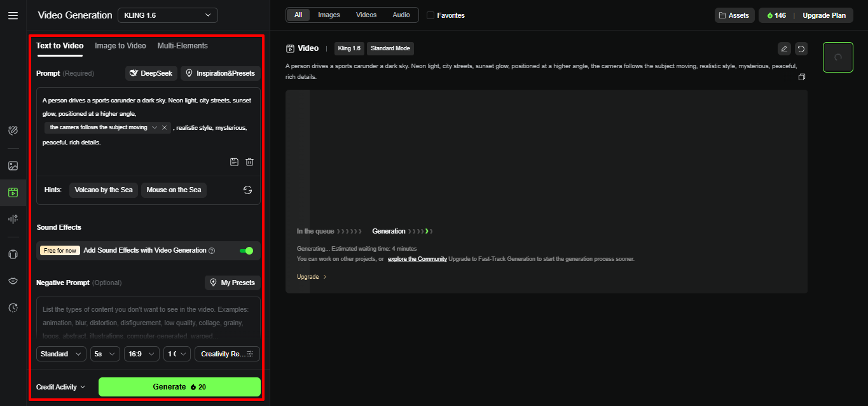
Task: Save the current prompt with the disk icon
Action: point(234,162)
